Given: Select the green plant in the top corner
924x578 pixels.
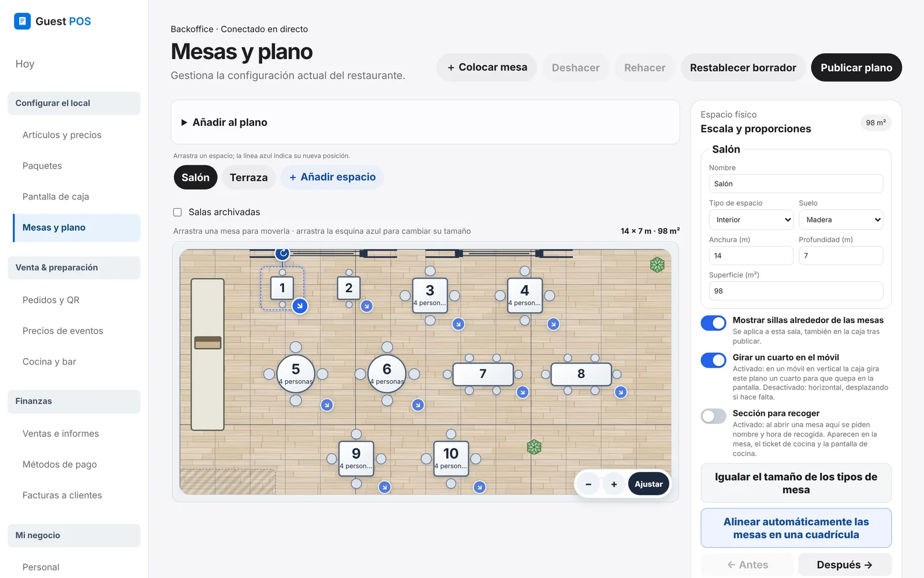Looking at the screenshot, I should pos(657,265).
